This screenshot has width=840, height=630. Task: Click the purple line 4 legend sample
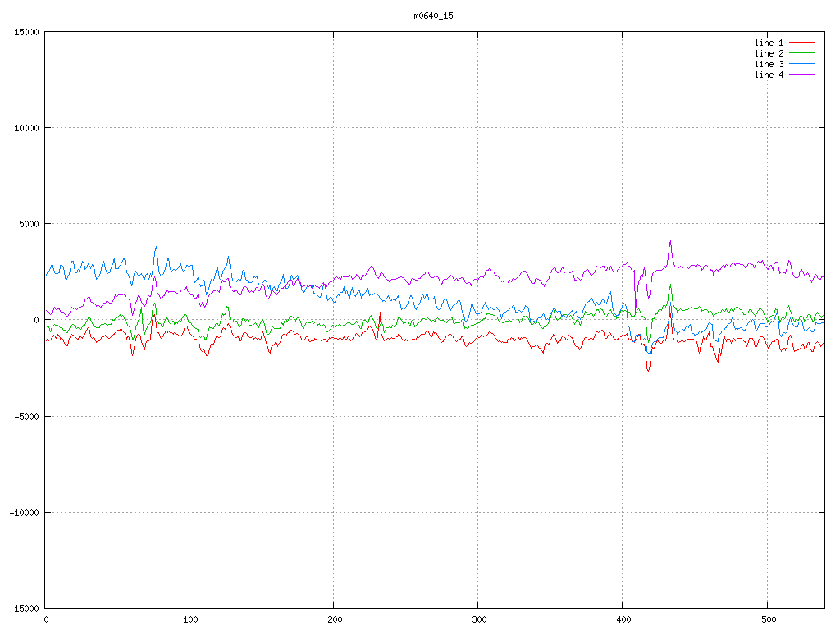pyautogui.click(x=802, y=75)
